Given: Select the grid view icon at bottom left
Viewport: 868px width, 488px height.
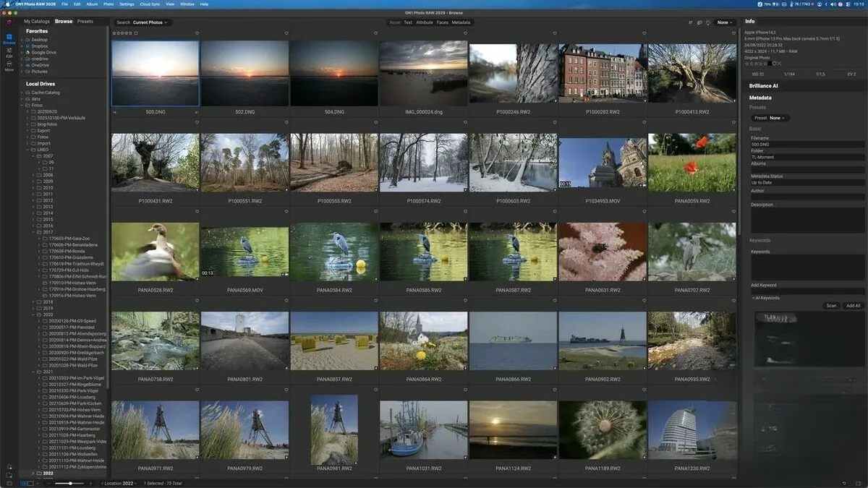Looking at the screenshot, I should pos(22,483).
